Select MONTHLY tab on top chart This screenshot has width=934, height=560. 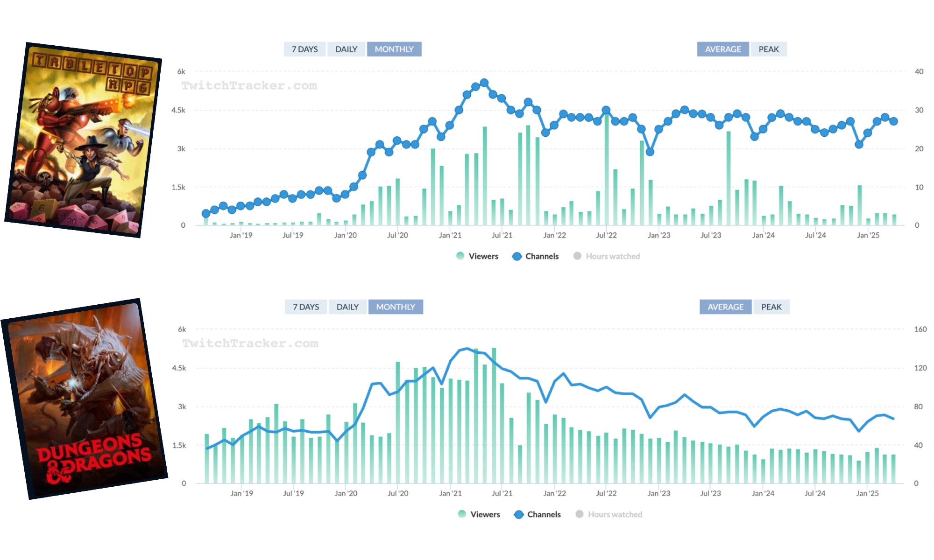pos(394,49)
